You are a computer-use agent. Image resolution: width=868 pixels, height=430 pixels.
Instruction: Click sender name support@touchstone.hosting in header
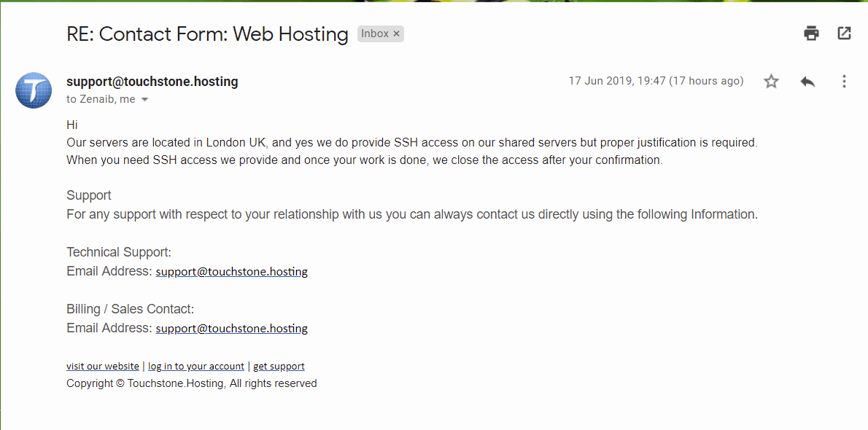click(152, 82)
